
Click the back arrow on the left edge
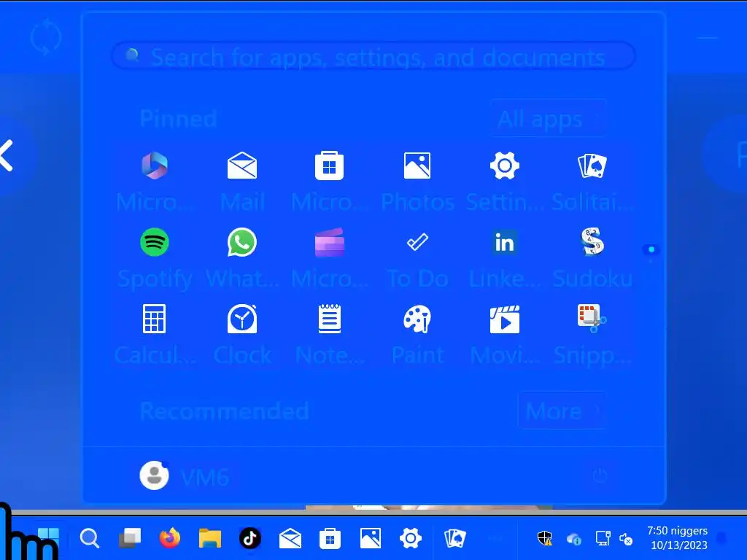7,155
